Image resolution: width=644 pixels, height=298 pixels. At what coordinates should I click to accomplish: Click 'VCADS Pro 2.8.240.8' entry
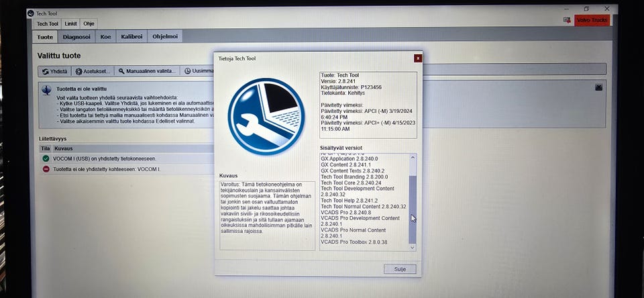tap(346, 213)
